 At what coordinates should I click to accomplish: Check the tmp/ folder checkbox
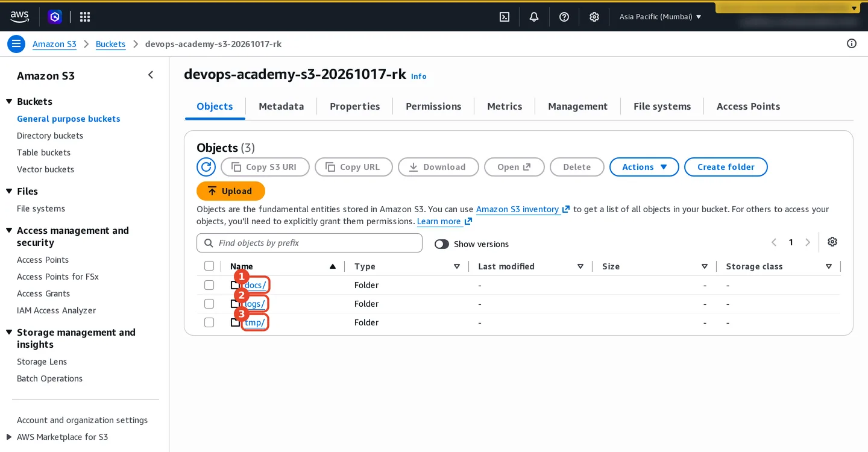coord(209,322)
